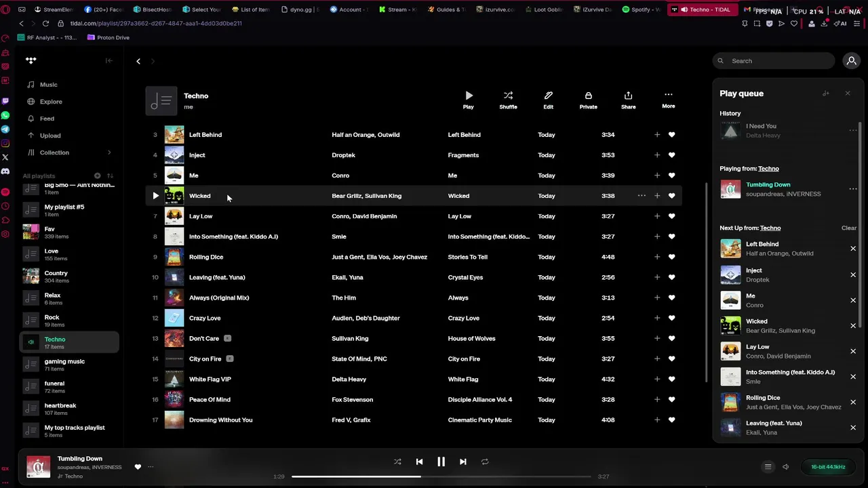Open the Proton Drive bookmark
The height and width of the screenshot is (488, 868).
[108, 37]
